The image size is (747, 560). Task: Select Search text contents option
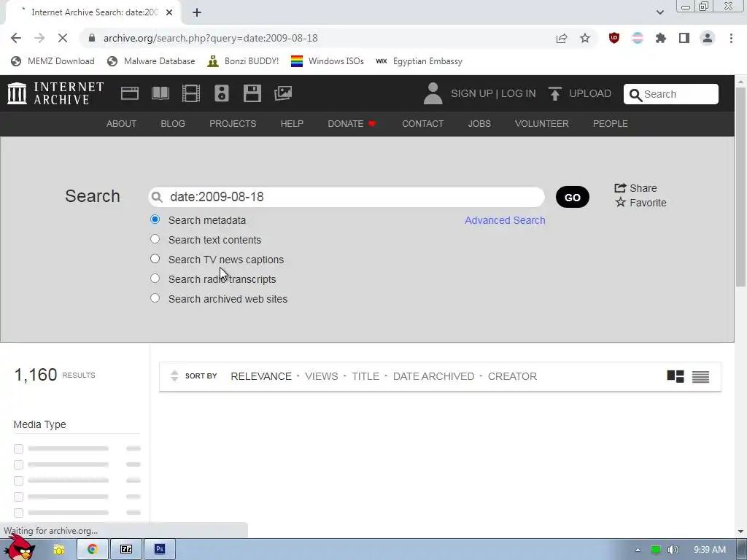pyautogui.click(x=155, y=239)
